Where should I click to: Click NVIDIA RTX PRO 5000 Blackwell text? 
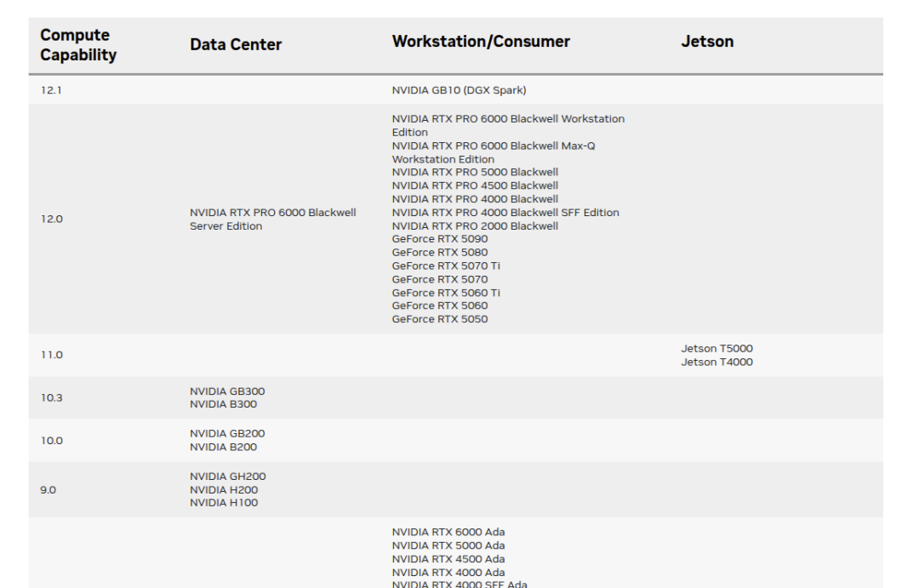click(x=475, y=172)
